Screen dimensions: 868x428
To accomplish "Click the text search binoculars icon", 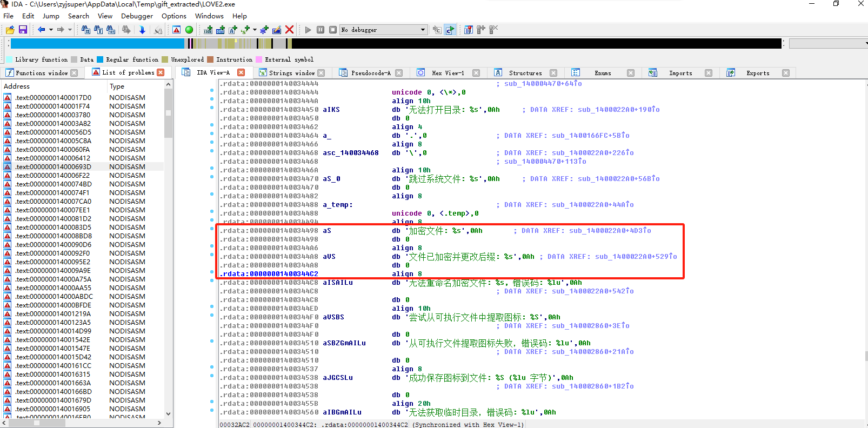I will 98,30.
